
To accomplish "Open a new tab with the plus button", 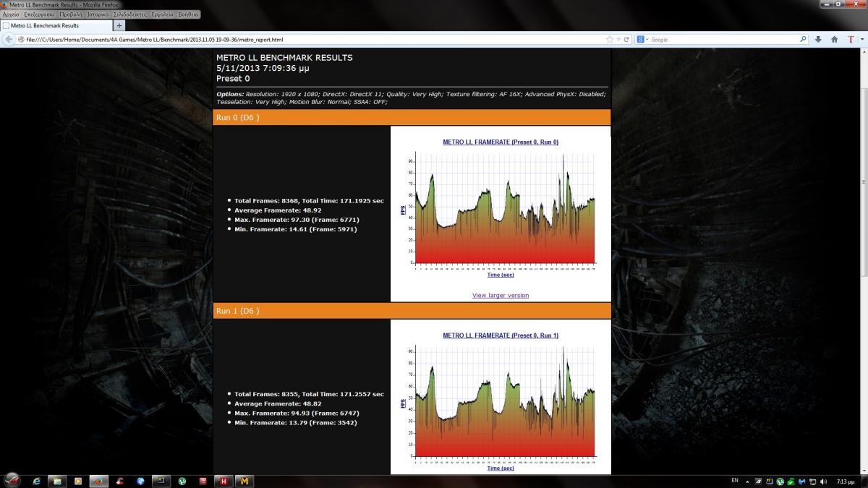I will point(119,25).
